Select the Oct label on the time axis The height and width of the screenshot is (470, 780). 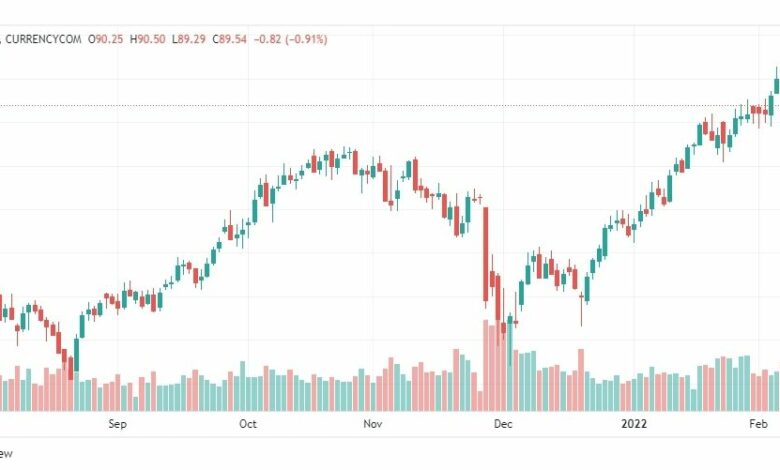(x=248, y=424)
